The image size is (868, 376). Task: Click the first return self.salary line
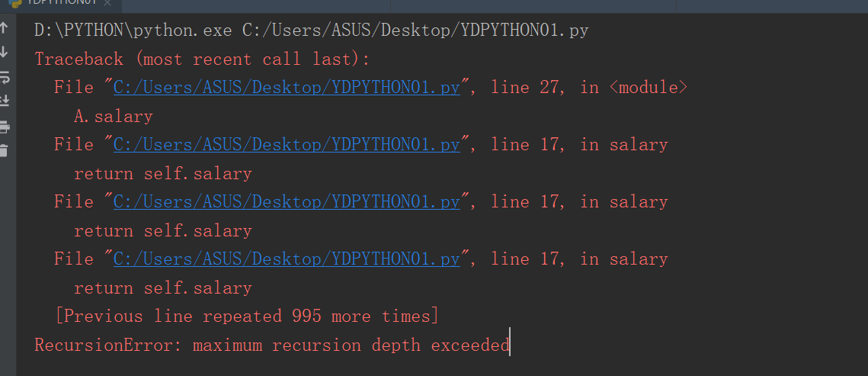(x=163, y=173)
